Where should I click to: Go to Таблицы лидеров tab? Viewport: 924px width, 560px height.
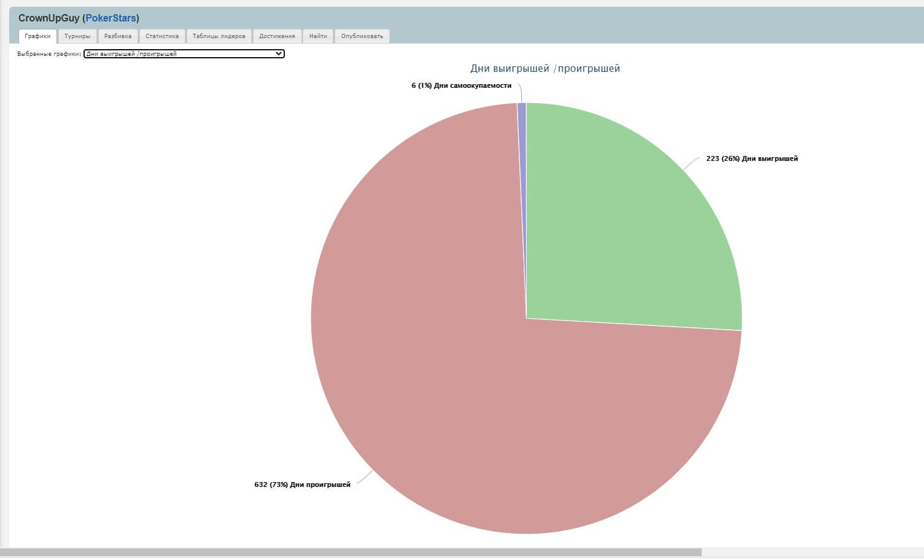219,36
